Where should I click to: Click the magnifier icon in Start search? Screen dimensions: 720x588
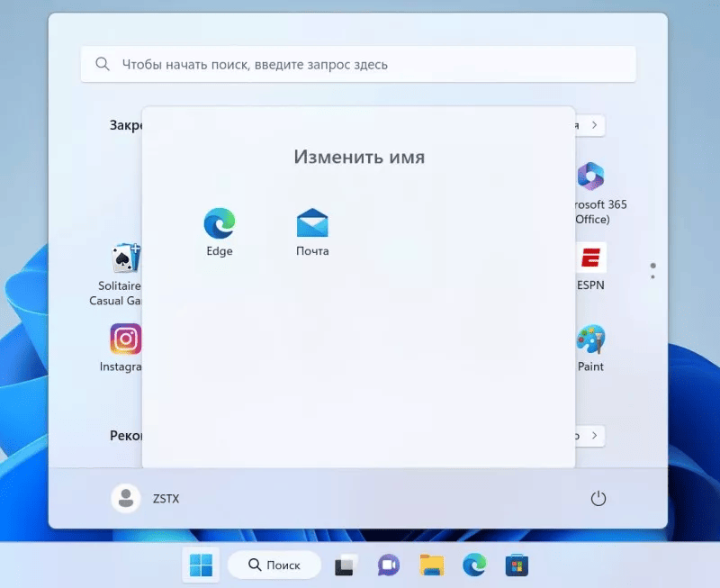(x=103, y=64)
